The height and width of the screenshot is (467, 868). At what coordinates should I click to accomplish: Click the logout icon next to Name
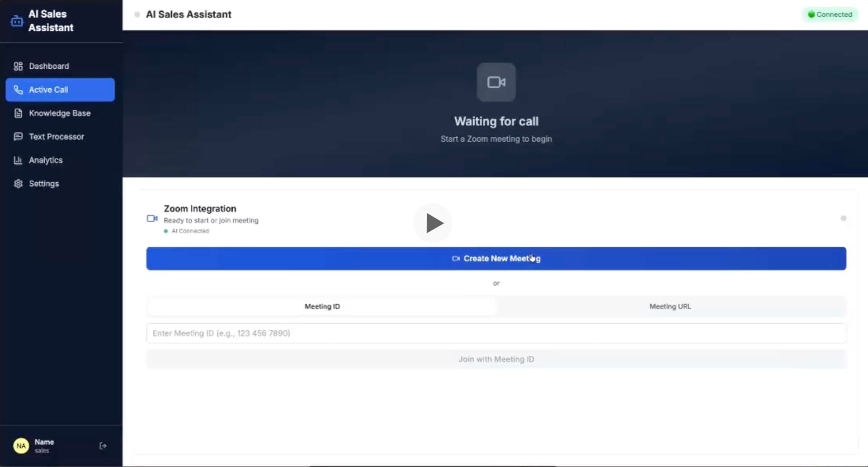pyautogui.click(x=103, y=445)
